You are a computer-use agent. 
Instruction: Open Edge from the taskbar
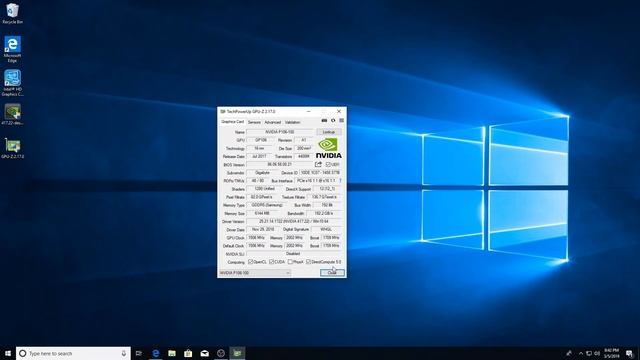point(156,353)
